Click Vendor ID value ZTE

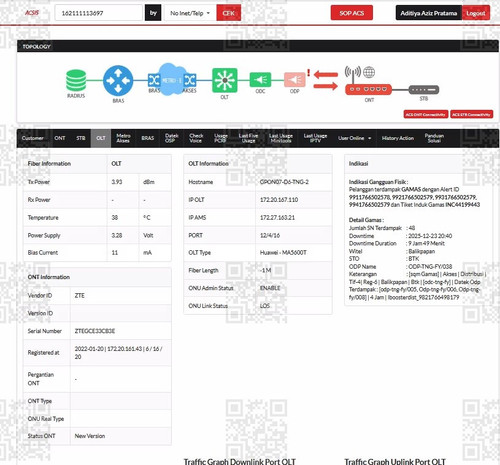pos(80,295)
